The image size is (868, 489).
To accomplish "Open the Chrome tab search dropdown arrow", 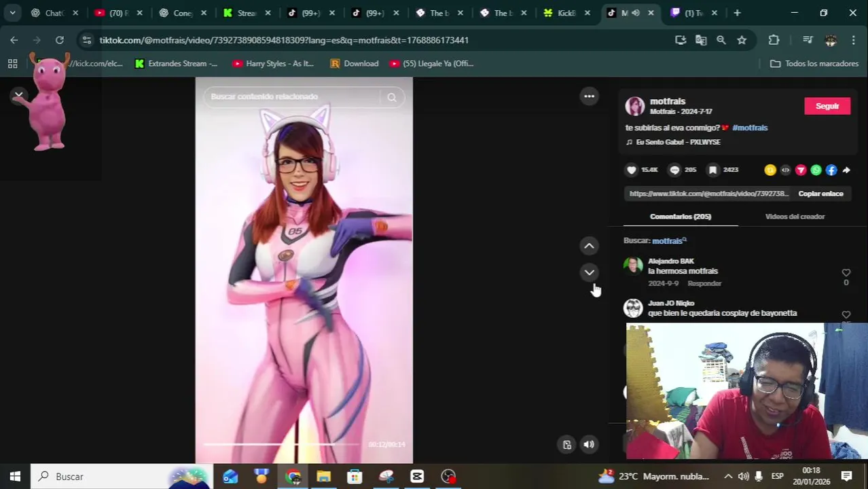I will pyautogui.click(x=12, y=13).
